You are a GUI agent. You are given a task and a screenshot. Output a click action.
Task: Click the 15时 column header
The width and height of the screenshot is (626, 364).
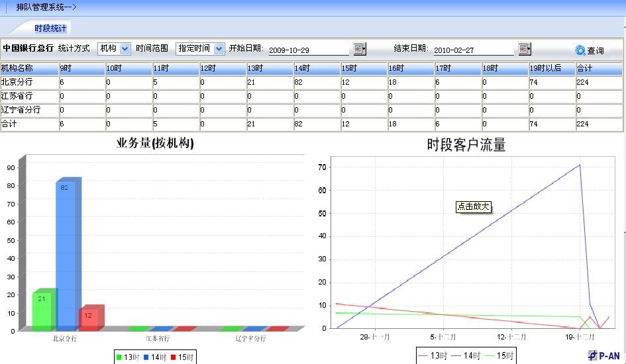[364, 68]
